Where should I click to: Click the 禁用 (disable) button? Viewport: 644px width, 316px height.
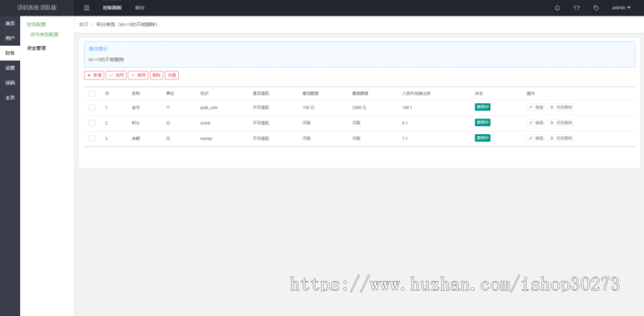point(138,75)
